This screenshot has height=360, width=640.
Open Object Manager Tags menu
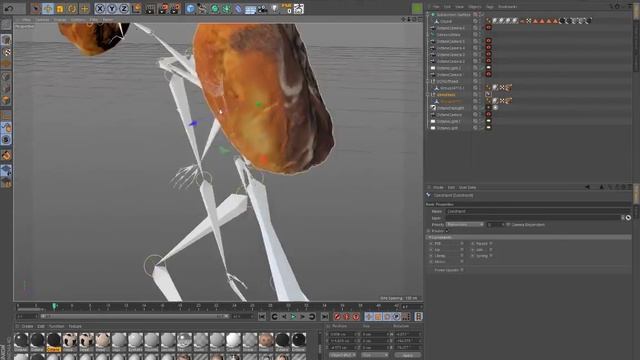click(x=490, y=7)
